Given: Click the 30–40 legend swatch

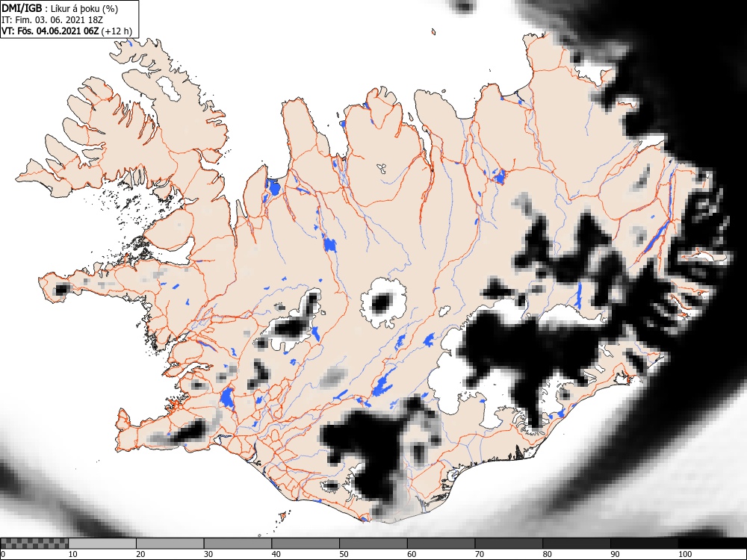Looking at the screenshot, I should click(x=238, y=544).
